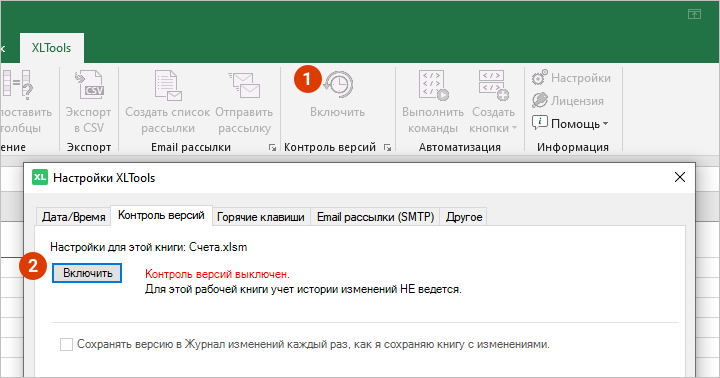Click the XL logo in dialog title bar
The height and width of the screenshot is (378, 720).
click(40, 177)
